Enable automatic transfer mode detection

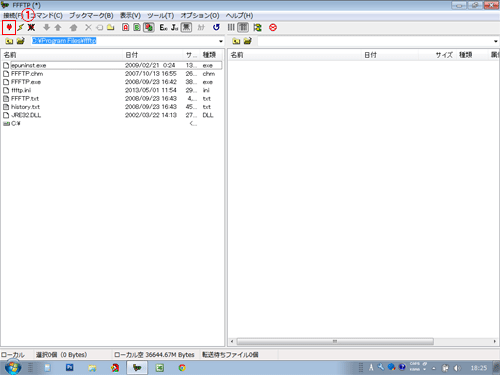pos(149,27)
